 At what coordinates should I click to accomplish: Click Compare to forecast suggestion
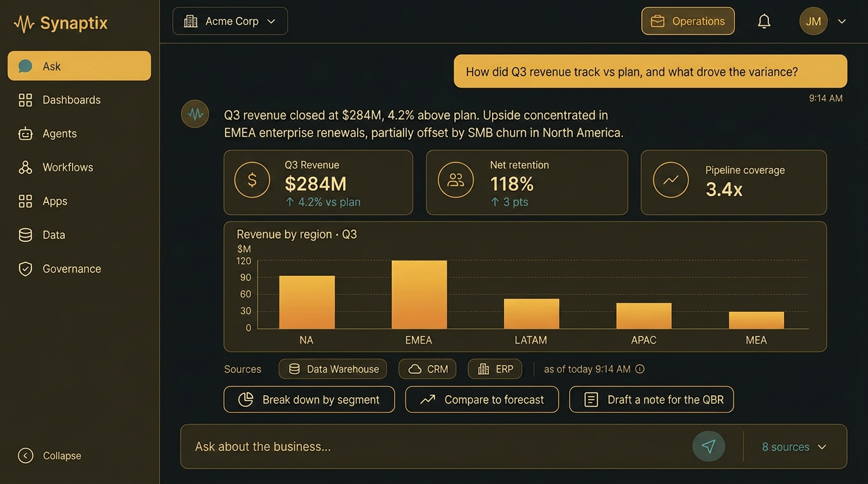(482, 400)
